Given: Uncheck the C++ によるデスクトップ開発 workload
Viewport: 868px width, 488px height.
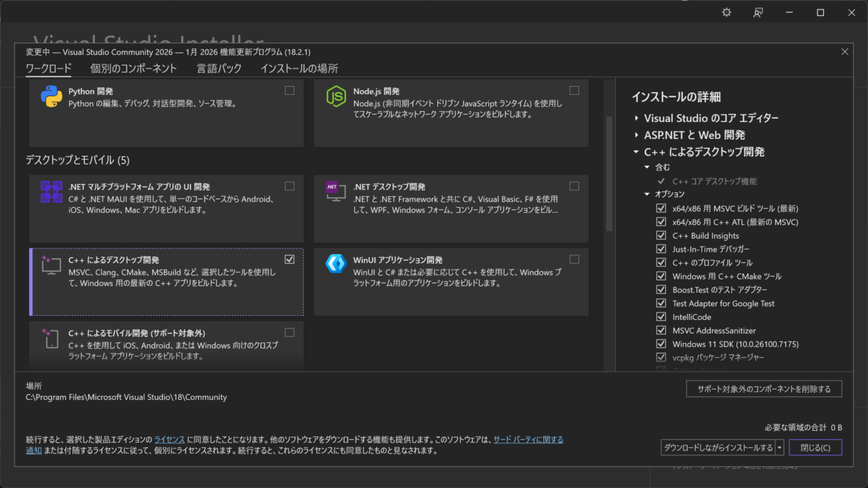Looking at the screenshot, I should [x=290, y=259].
